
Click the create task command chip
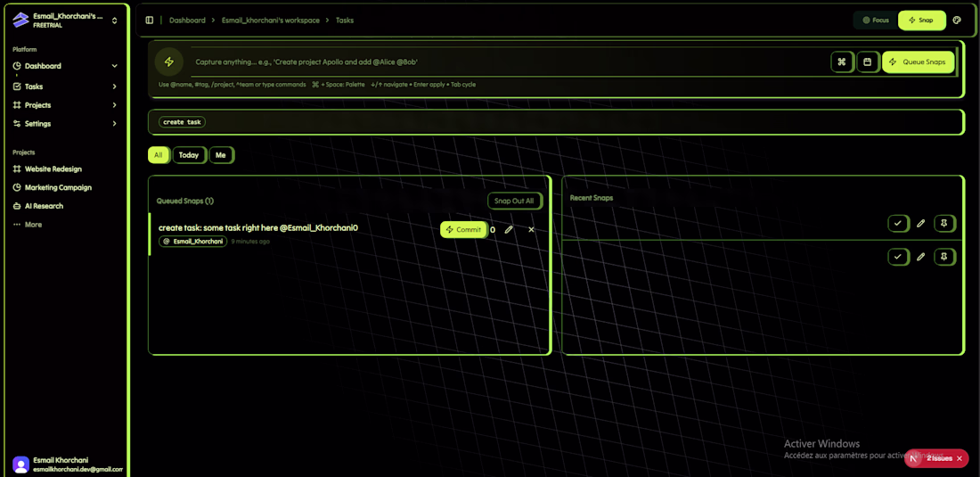(x=182, y=122)
